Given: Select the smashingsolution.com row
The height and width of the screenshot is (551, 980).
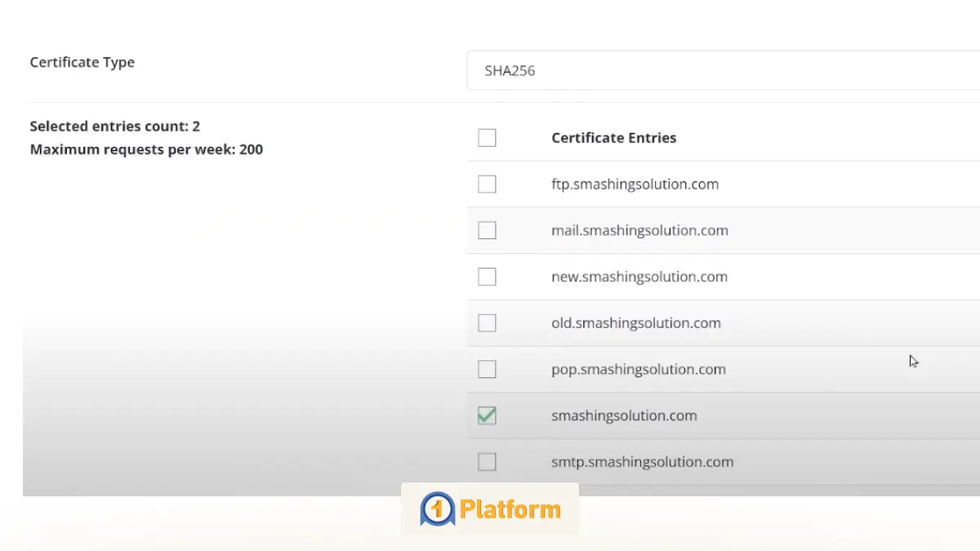Looking at the screenshot, I should [x=625, y=415].
